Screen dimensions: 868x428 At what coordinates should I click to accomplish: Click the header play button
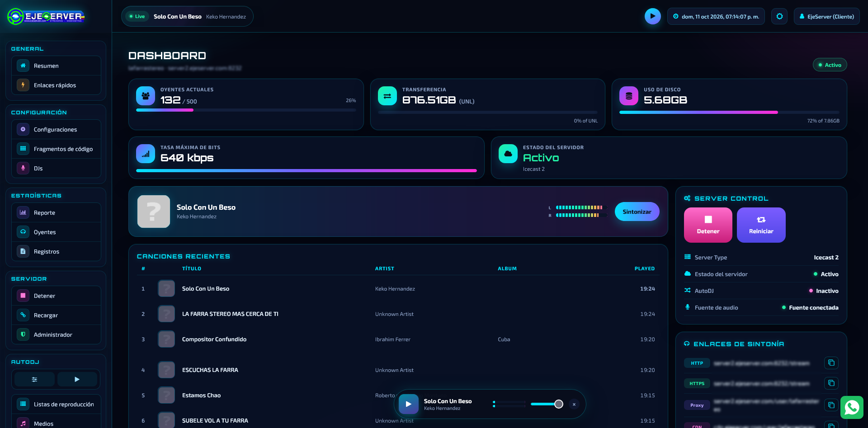(x=652, y=16)
